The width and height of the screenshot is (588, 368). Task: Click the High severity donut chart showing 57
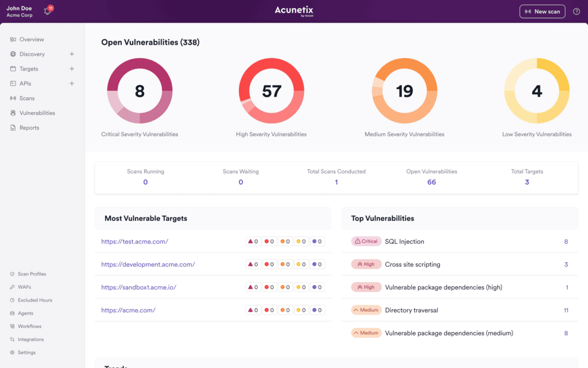tap(272, 91)
